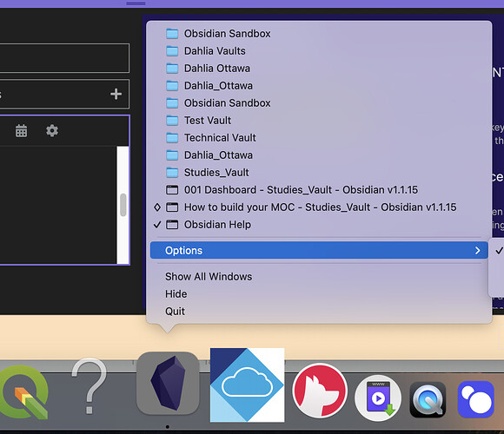
Task: Open the video downloader Dock icon
Action: (378, 398)
